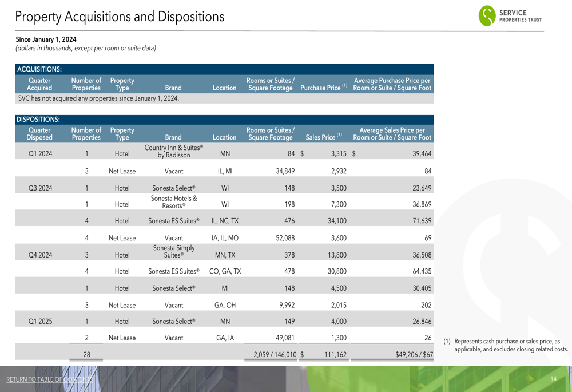Select the "GA, IA" location cell
572x392 pixels.
coord(225,338)
